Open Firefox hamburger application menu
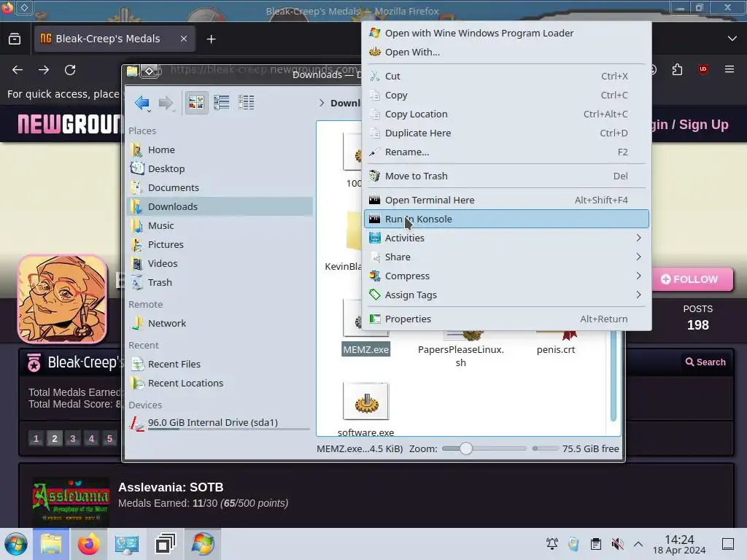The height and width of the screenshot is (560, 747). (x=729, y=69)
